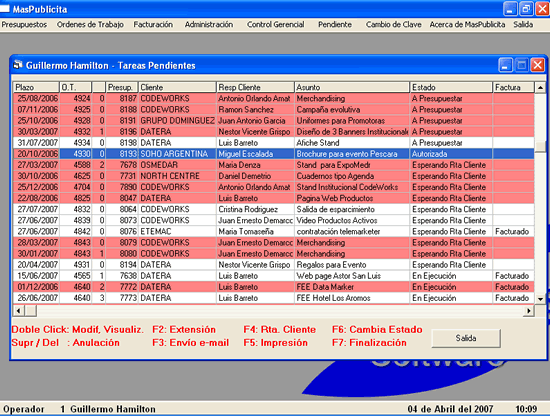Open the Presupuestos menu

[x=24, y=25]
